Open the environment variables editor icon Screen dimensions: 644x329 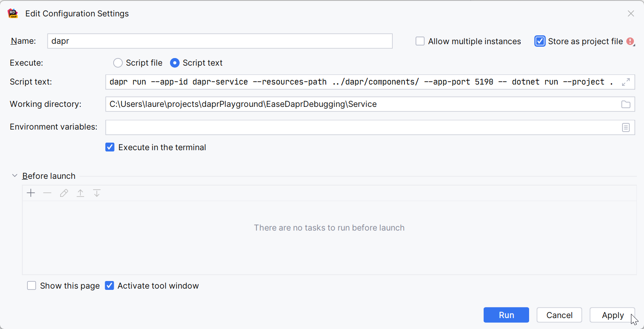(626, 127)
